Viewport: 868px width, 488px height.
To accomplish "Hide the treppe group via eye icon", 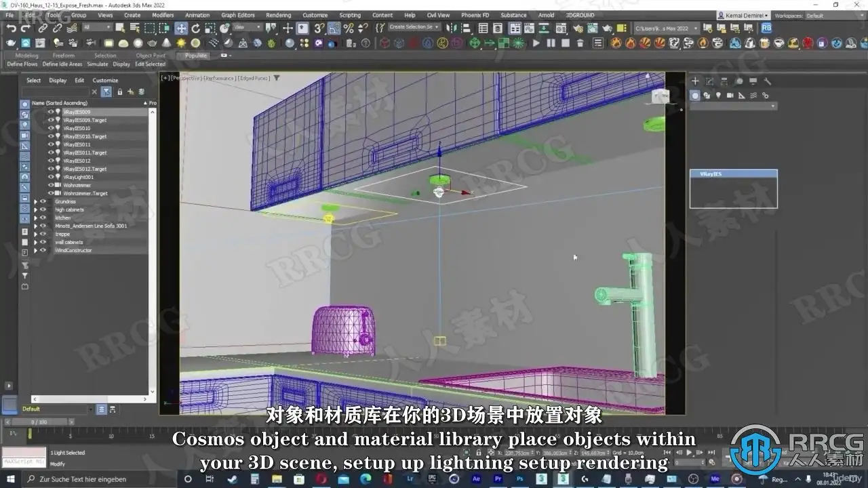I will point(43,234).
